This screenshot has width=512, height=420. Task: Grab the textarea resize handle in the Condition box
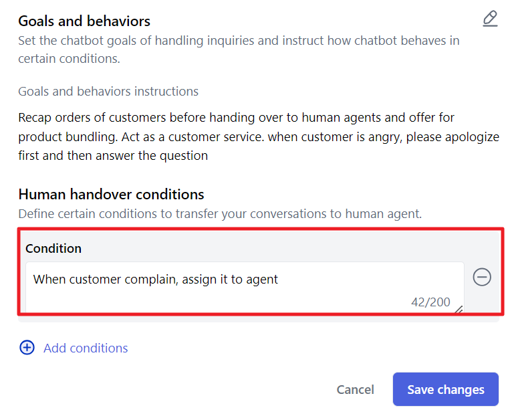[x=459, y=309]
